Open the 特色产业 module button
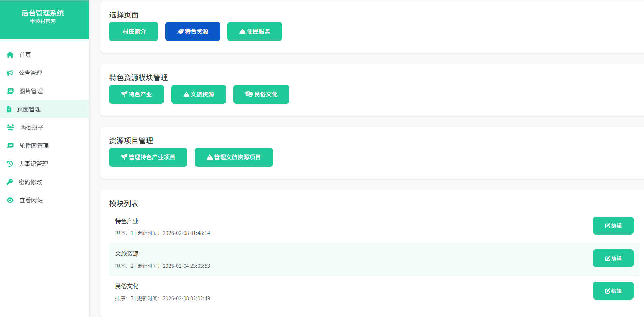Image resolution: width=644 pixels, height=317 pixels. click(x=136, y=94)
